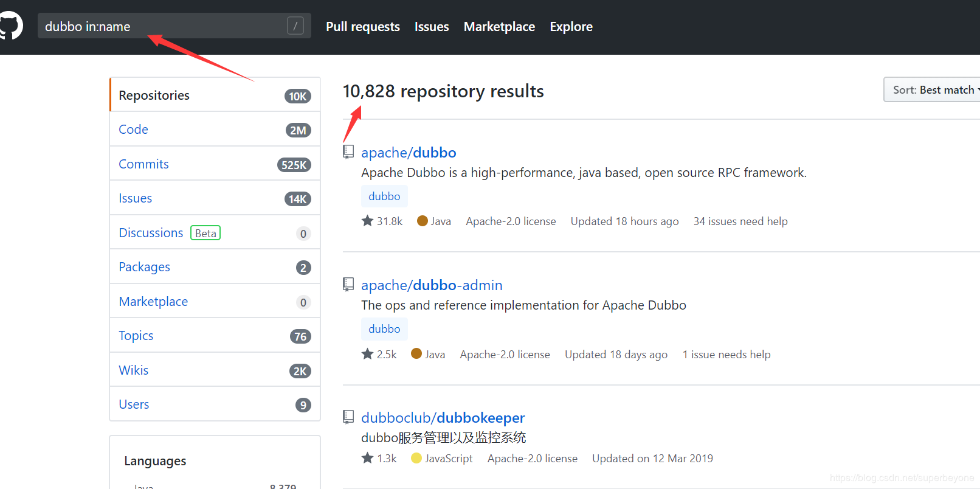980x489 pixels.
Task: Click repo icon beside apache/dubbo-admin
Action: [x=348, y=284]
